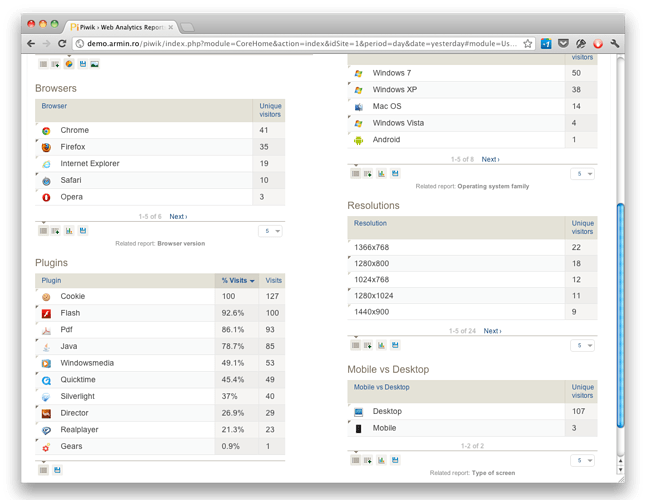Screen dimensions: 647x500
Task: Click image export icon above Browsers
Action: tap(94, 64)
